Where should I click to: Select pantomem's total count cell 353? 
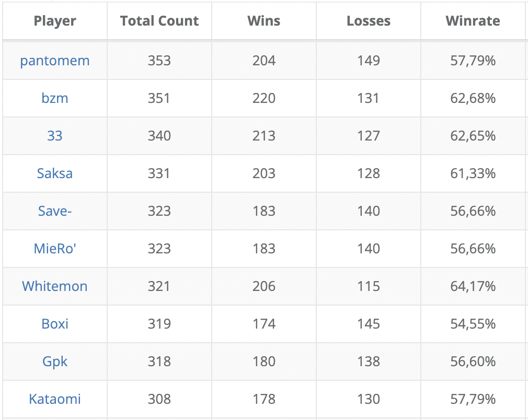click(159, 61)
